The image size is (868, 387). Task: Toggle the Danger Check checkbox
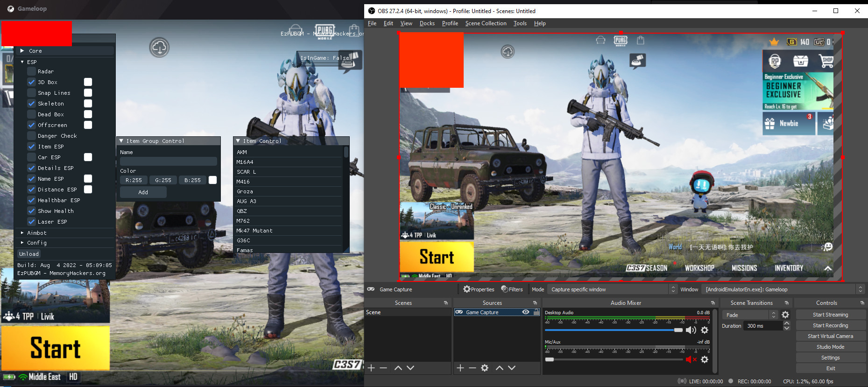pos(31,136)
